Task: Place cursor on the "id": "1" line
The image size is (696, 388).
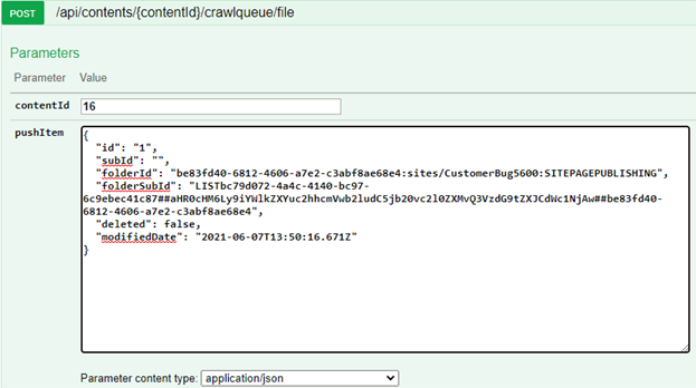Action: pos(127,148)
